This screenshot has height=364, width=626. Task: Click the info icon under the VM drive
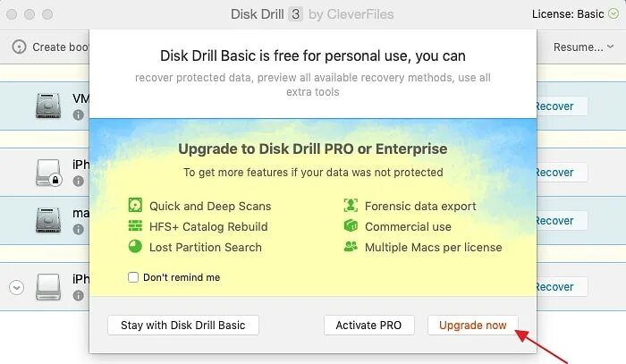(79, 115)
